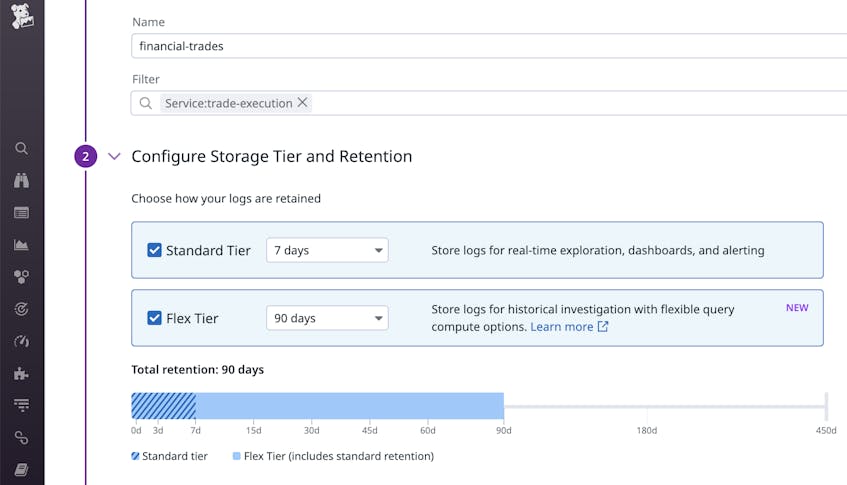Uncheck the Flex Tier checkbox
This screenshot has width=847, height=485.
[154, 318]
